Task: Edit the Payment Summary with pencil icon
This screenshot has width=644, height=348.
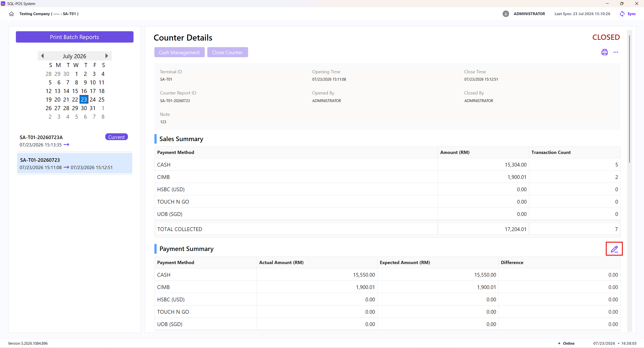Action: pyautogui.click(x=614, y=249)
